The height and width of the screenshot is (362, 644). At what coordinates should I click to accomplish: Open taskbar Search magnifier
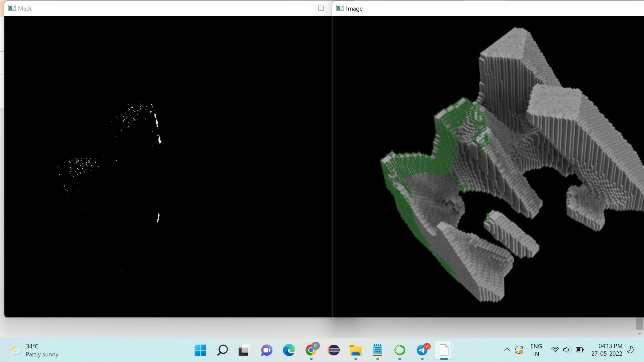point(222,350)
